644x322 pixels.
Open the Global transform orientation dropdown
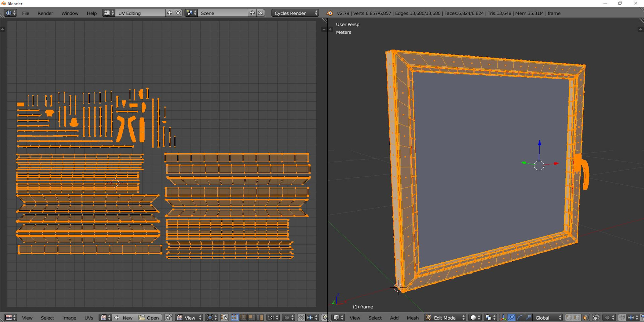[x=548, y=318]
